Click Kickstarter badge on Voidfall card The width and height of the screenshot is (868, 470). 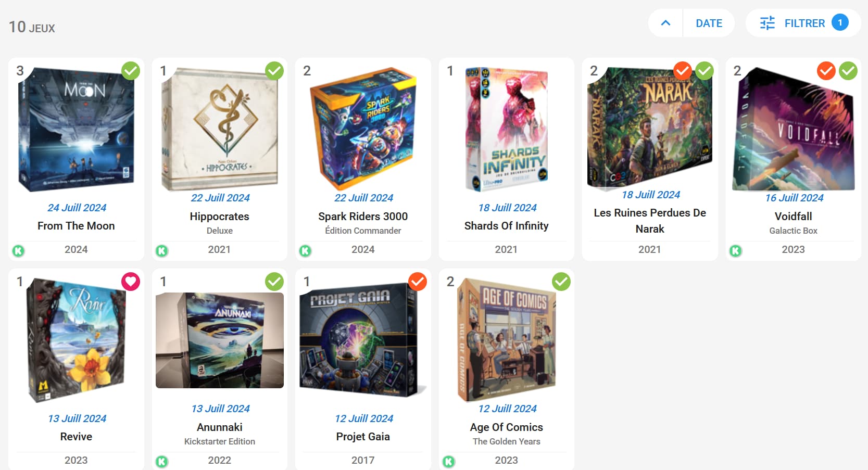[736, 251]
